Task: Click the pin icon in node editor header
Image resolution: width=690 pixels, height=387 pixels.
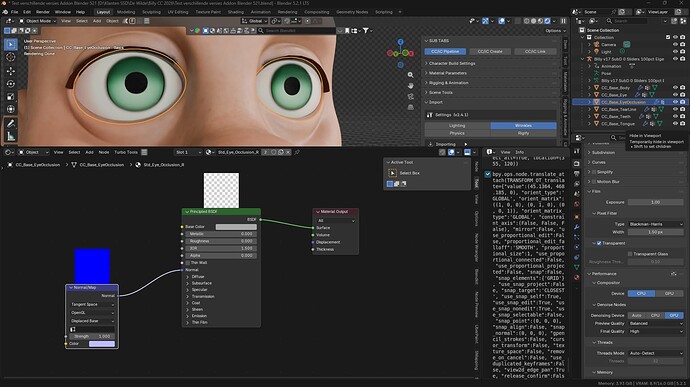Action: click(297, 152)
